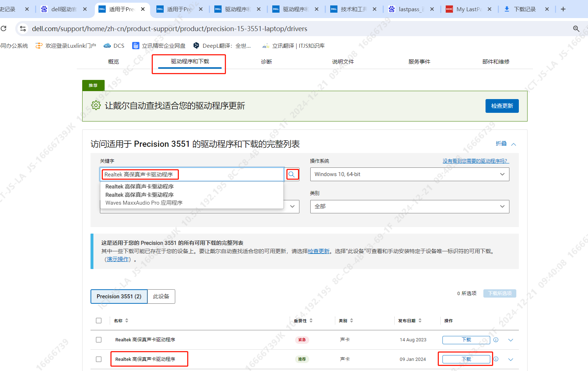Viewport: 588px width, 371px height.
Task: Switch to the 概览 page tab
Action: pyautogui.click(x=113, y=61)
